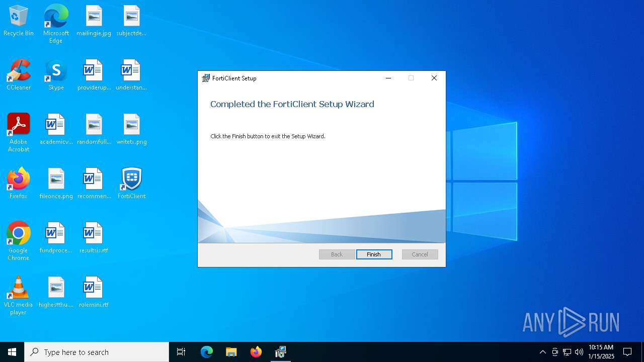644x362 pixels.
Task: Select the highestthu... image file
Action: pos(56,293)
